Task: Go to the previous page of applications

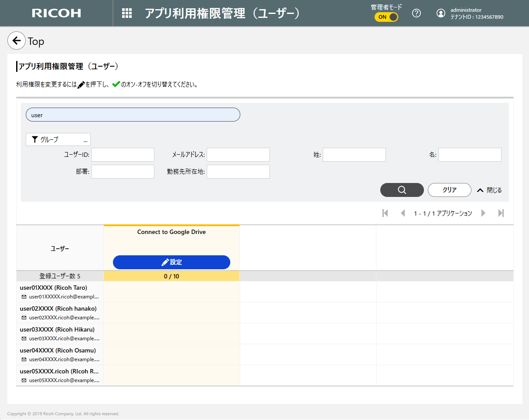Action: coord(403,213)
